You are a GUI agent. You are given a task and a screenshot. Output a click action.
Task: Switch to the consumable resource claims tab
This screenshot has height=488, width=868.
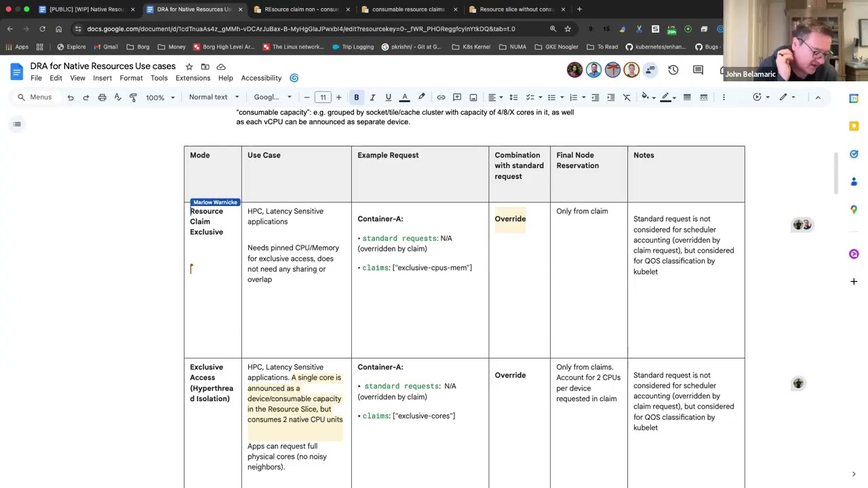point(408,9)
